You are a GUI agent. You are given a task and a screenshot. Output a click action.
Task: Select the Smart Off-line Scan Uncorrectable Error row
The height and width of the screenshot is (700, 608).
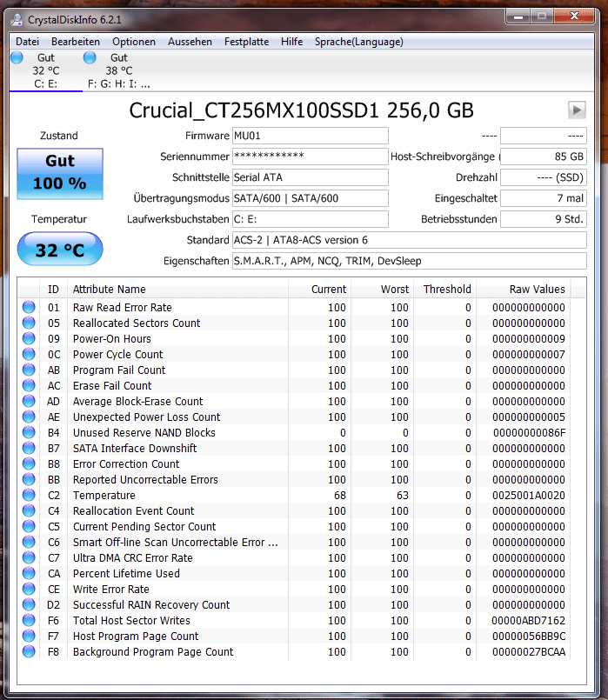click(295, 542)
